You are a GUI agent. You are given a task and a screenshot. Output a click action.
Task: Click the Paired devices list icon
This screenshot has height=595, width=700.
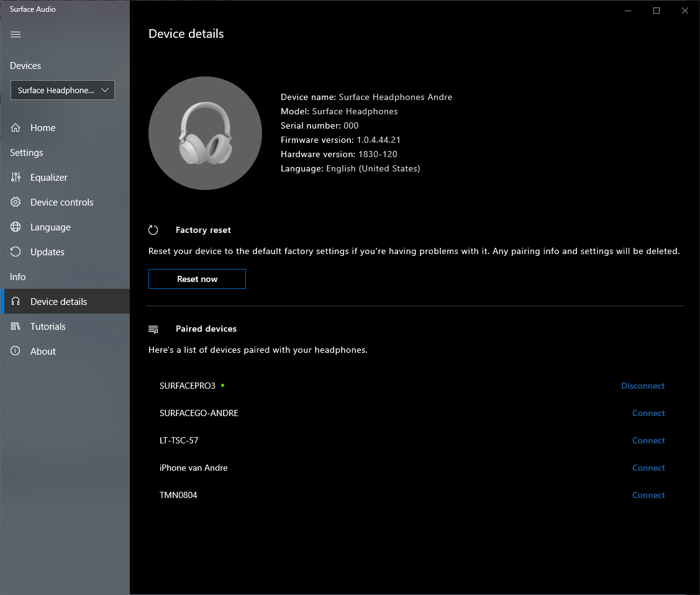[153, 329]
